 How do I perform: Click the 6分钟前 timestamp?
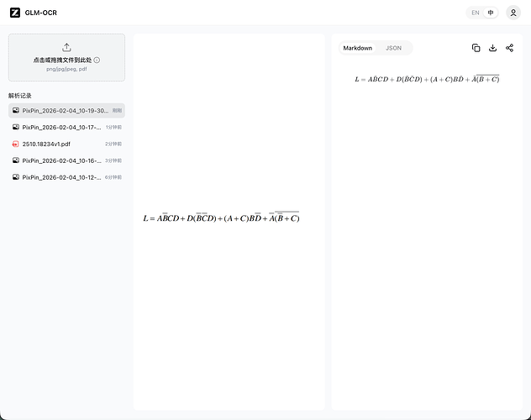coord(113,177)
